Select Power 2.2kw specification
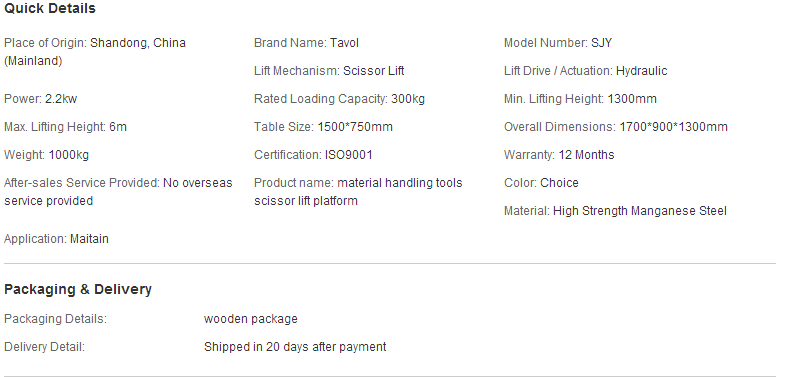The height and width of the screenshot is (377, 788). [40, 99]
